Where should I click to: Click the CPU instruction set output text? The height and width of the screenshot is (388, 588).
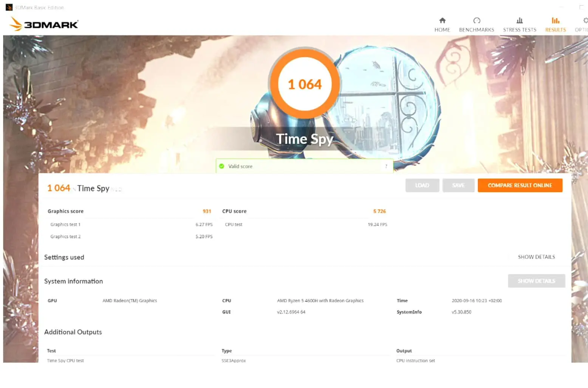coord(415,360)
